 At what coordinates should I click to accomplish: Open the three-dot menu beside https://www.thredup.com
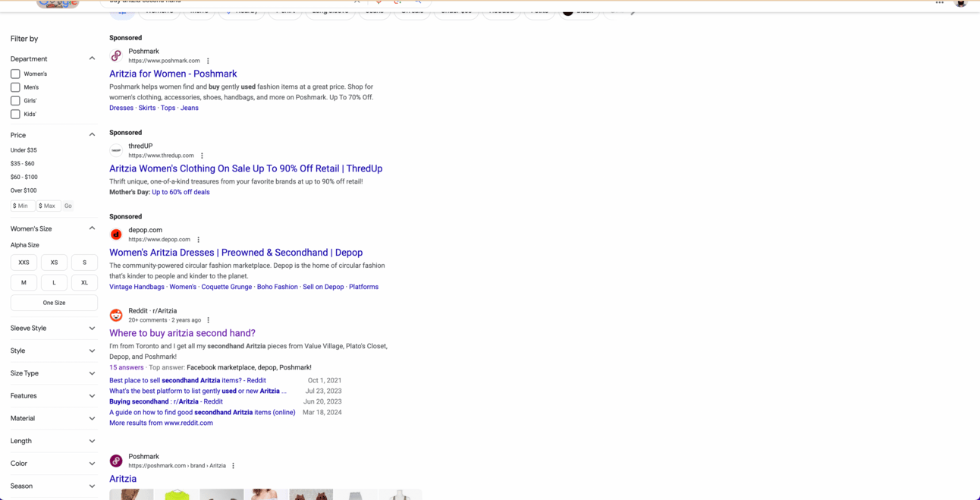click(x=202, y=156)
